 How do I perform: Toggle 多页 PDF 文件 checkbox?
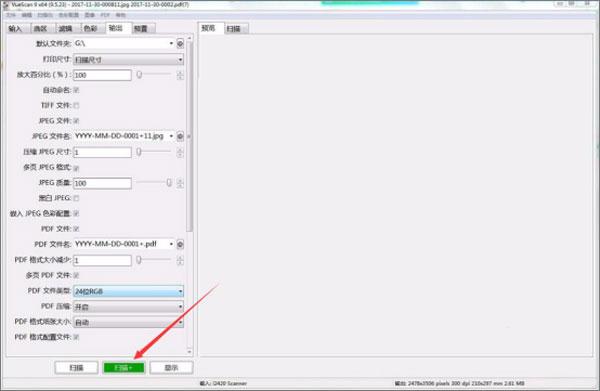tap(76, 275)
